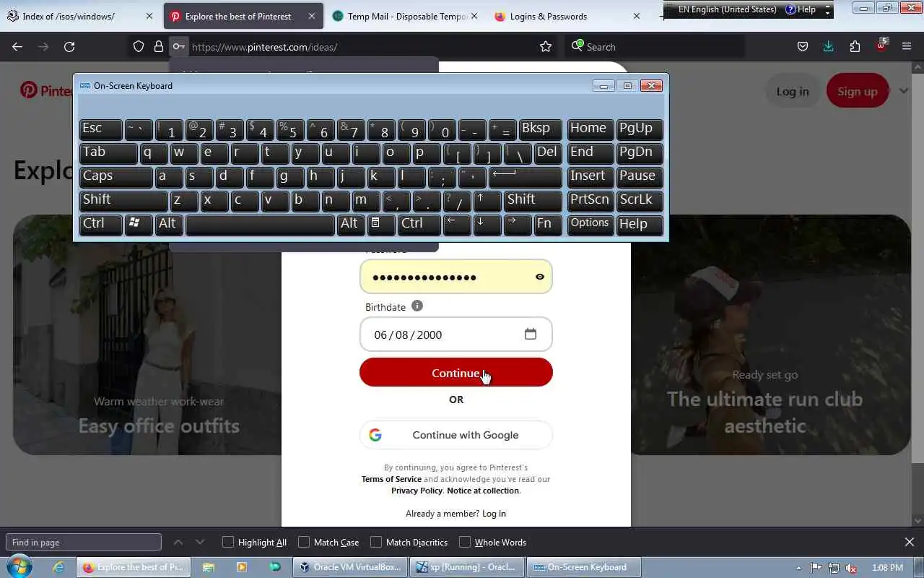Click the Bksp key on keyboard
The image size is (924, 578).
point(540,129)
